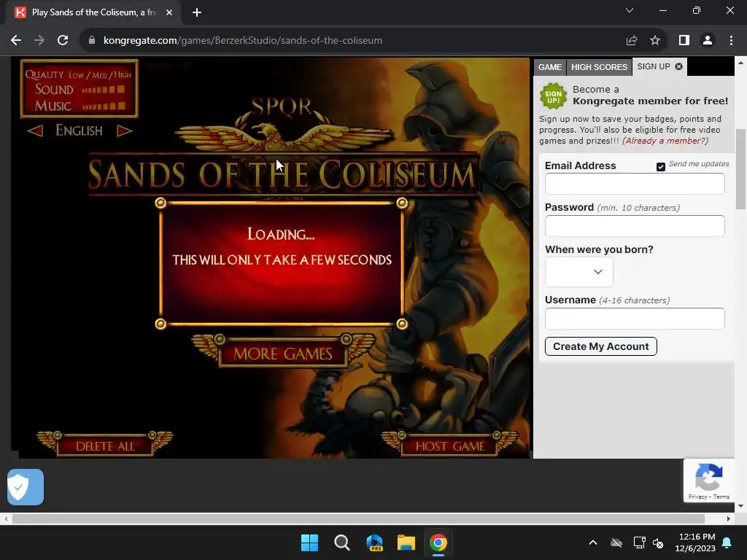Open reCAPTCHA Terms link
Screen dimensions: 747x560
[x=721, y=497]
